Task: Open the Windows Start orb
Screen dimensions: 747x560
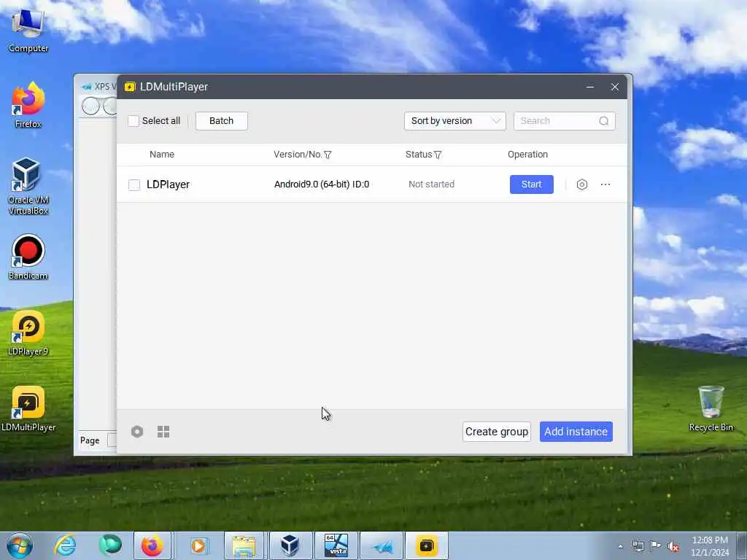Action: coord(20,545)
